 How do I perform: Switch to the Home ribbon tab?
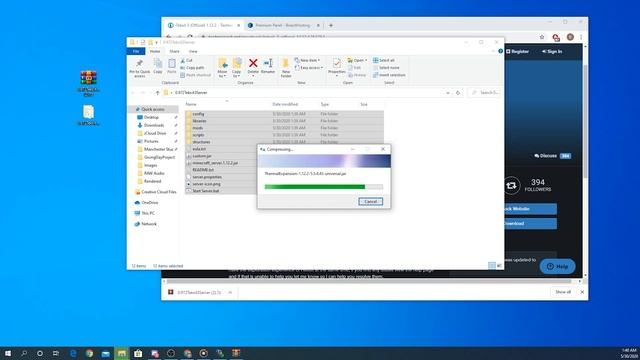click(155, 51)
